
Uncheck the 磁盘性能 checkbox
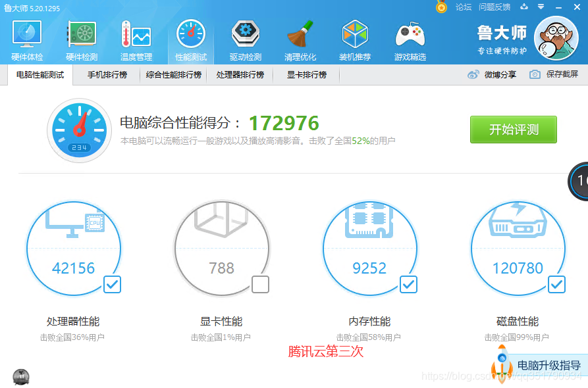(x=556, y=285)
